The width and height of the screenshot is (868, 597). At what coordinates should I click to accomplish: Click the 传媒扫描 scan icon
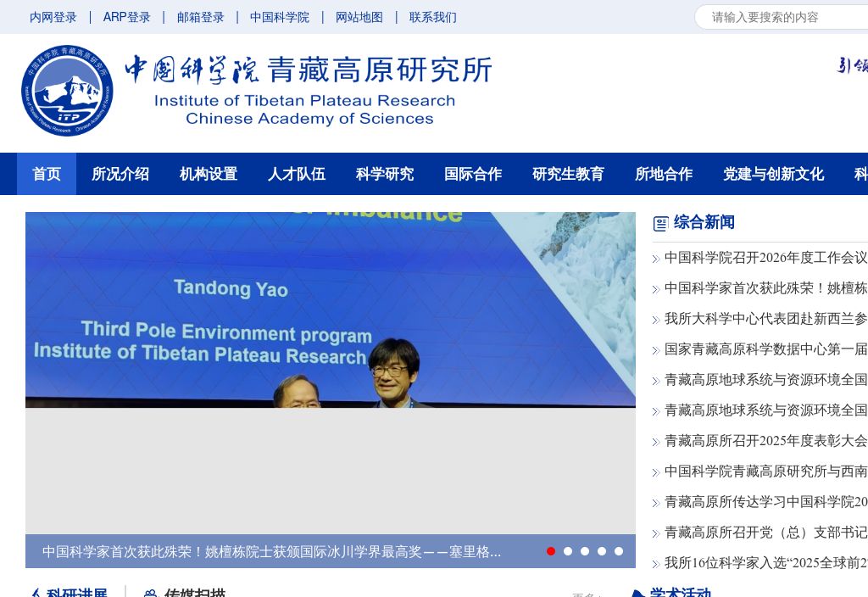[x=151, y=593]
